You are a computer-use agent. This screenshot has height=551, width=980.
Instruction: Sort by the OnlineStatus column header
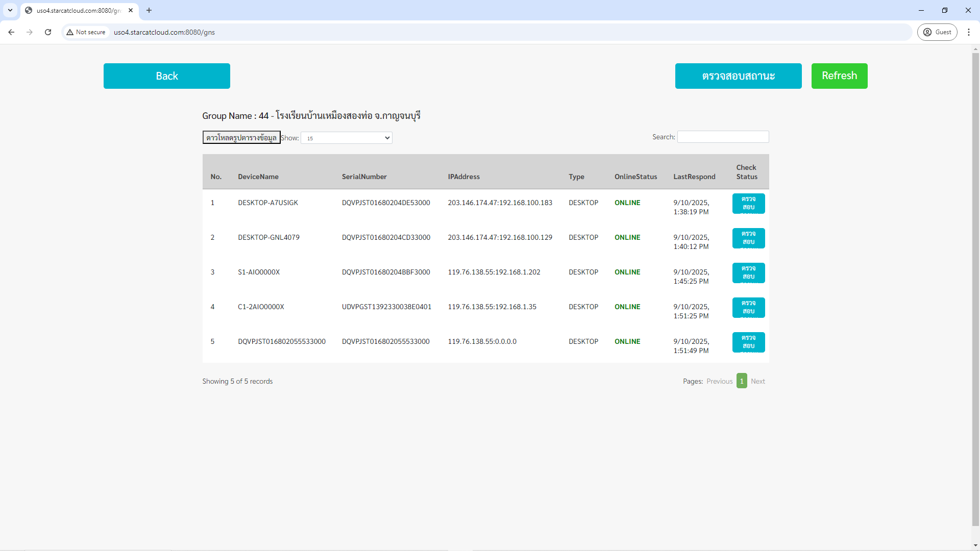pos(635,177)
